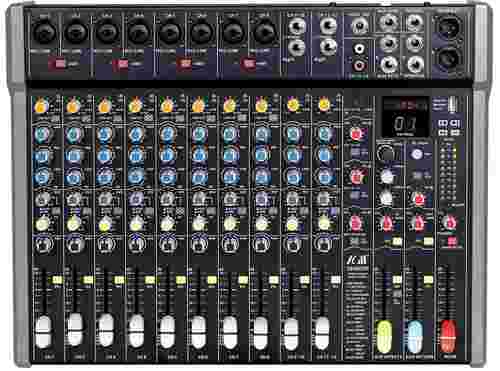The image size is (500, 371).
Task: Adjust the orange gain knob on channel 1
Action: pos(41,106)
